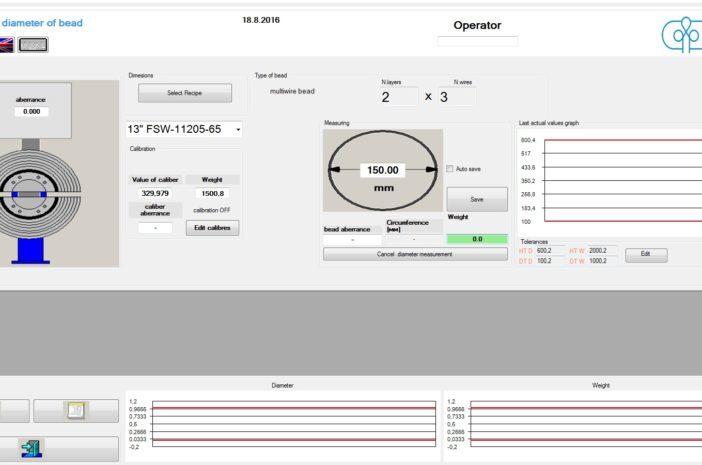The width and height of the screenshot is (702, 465).
Task: Click the green Weight 0.0 indicator
Action: [477, 239]
